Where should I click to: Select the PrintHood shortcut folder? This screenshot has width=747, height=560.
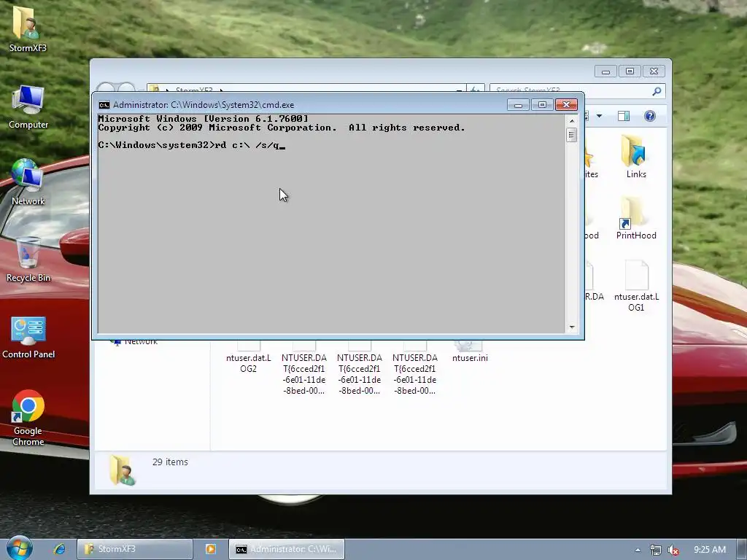click(x=636, y=218)
